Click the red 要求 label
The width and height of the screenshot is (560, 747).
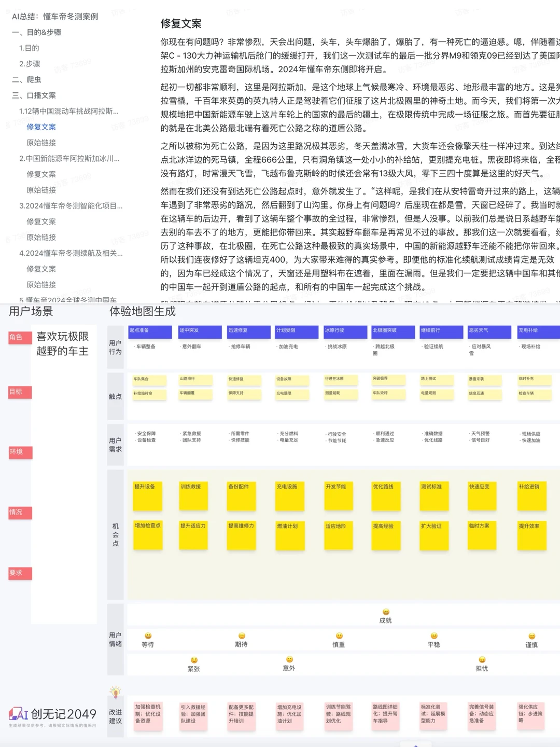tap(20, 573)
